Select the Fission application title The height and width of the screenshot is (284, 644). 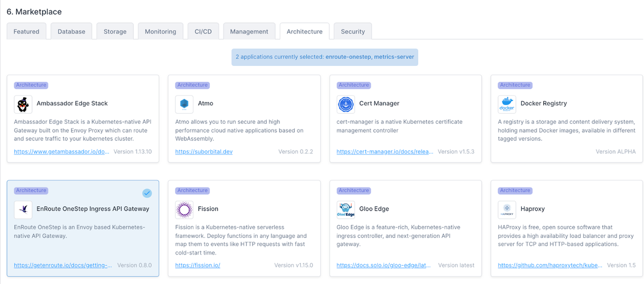point(208,208)
